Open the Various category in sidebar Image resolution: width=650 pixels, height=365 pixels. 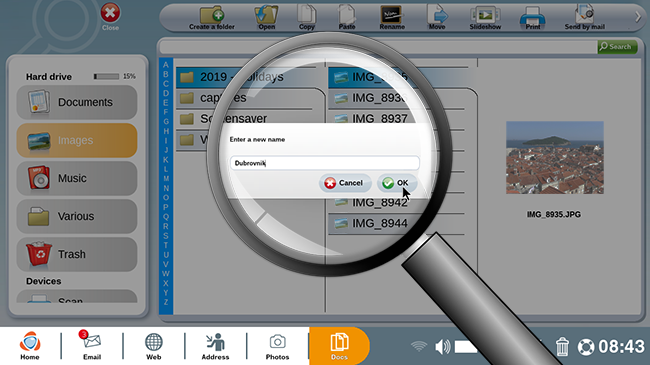(x=77, y=217)
